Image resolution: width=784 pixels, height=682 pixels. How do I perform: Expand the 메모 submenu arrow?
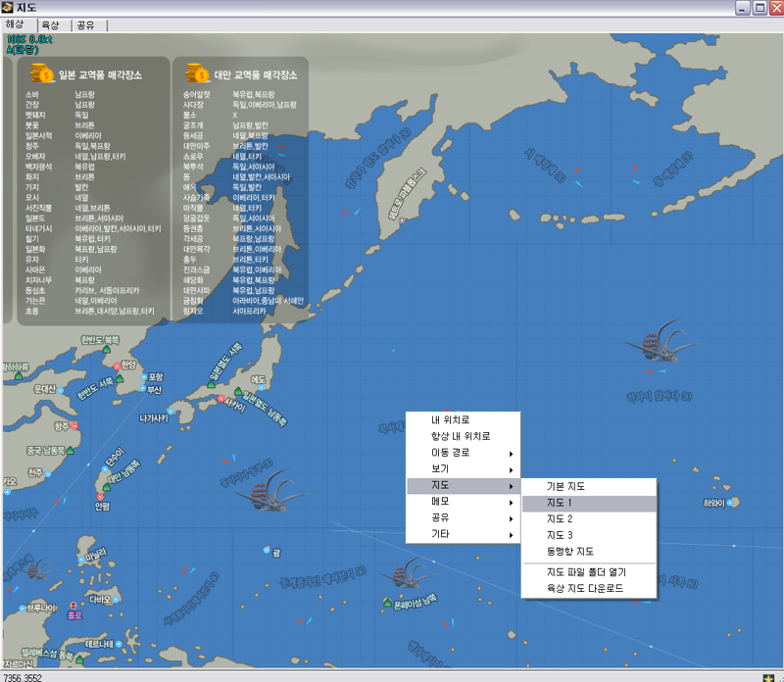[511, 503]
